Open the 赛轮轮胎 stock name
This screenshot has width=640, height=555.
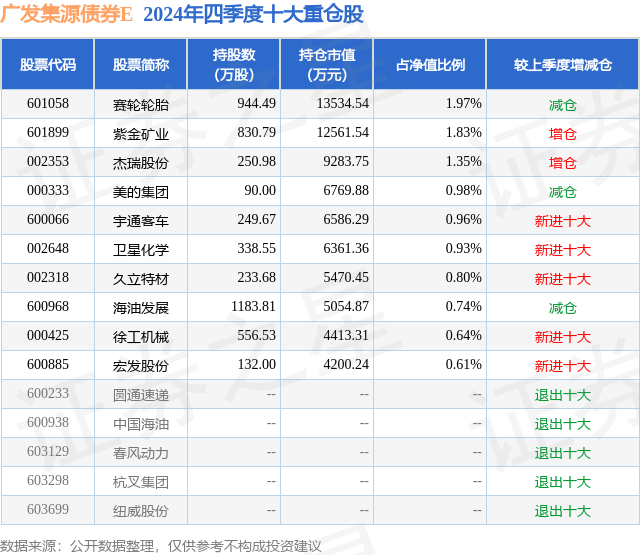coord(141,105)
